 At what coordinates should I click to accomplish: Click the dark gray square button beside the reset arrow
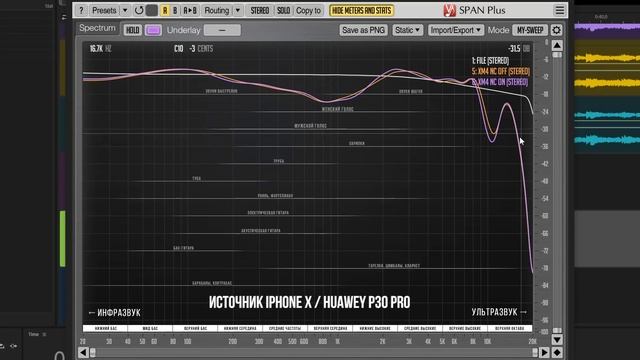point(152,10)
